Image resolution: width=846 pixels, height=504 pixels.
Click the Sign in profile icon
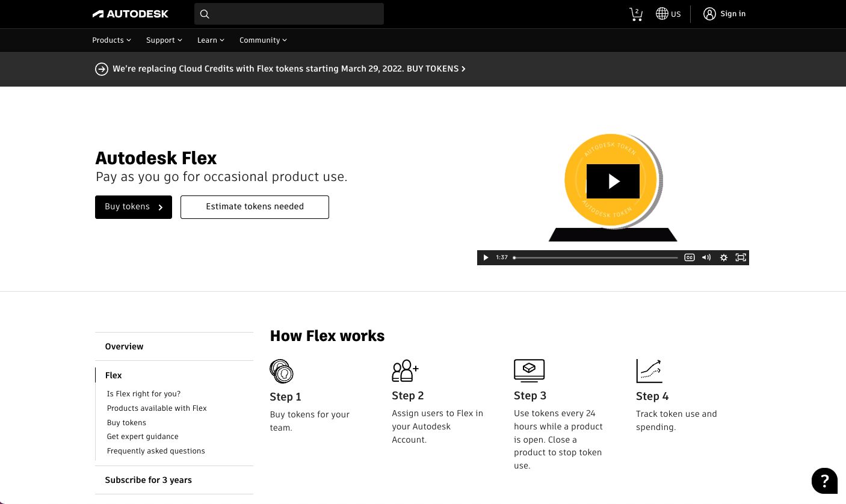point(709,14)
